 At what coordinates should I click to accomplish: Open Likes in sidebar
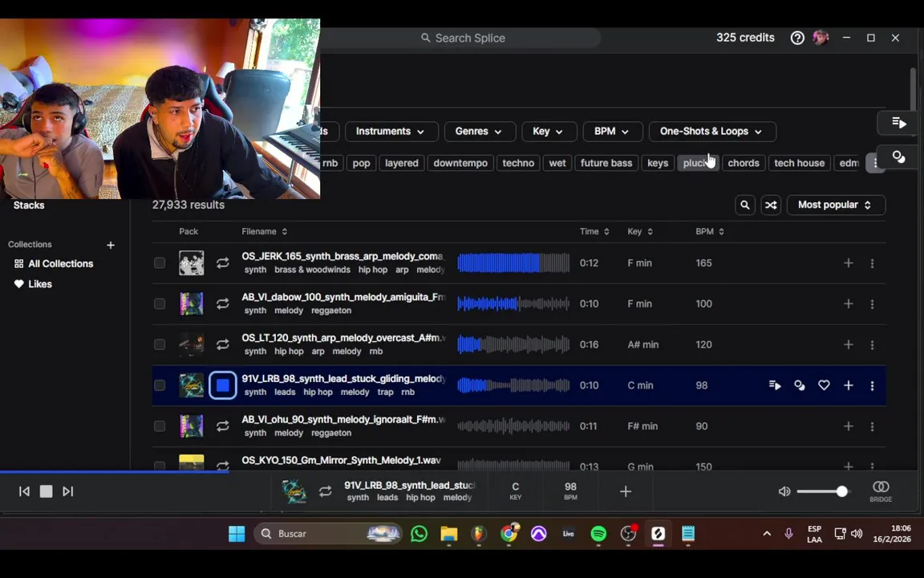click(x=33, y=284)
